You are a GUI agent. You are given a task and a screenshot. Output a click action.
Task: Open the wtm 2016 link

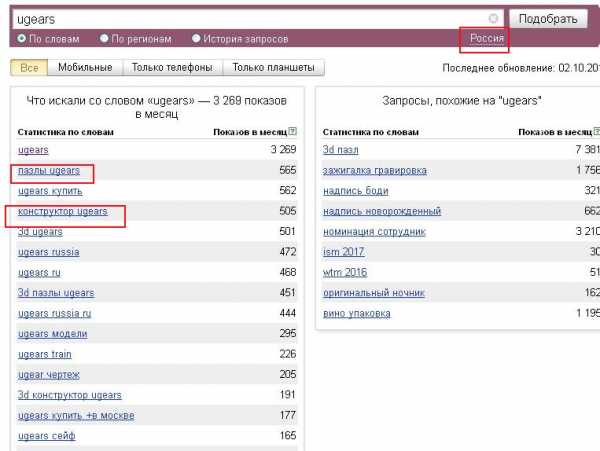[345, 272]
